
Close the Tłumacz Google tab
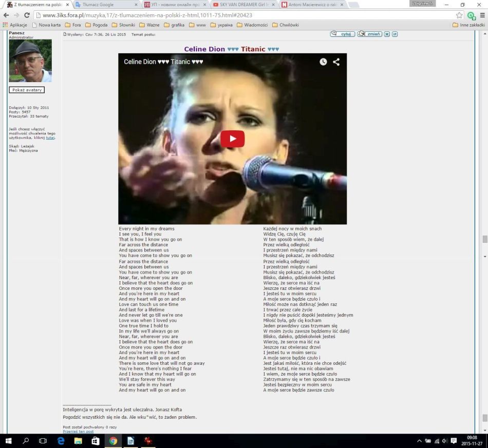(136, 5)
